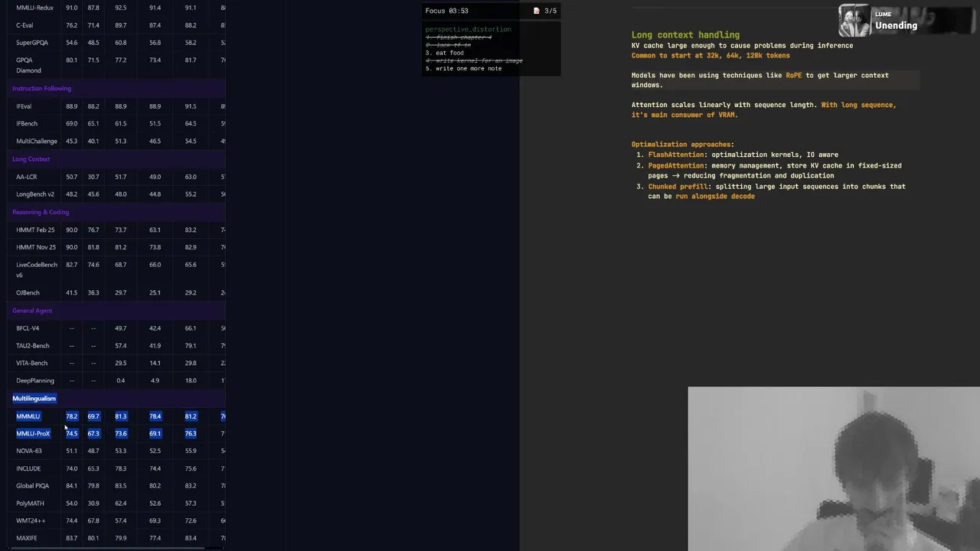Click the 'BFCL-V4' row label
The image size is (980, 551).
point(28,328)
